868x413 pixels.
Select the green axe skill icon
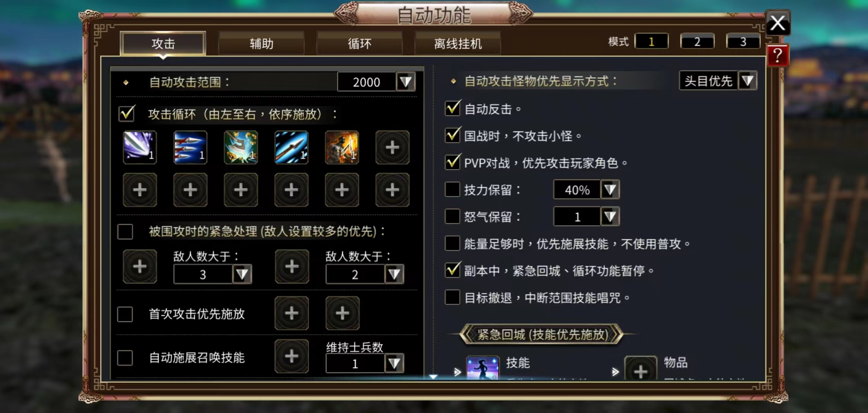pos(241,147)
